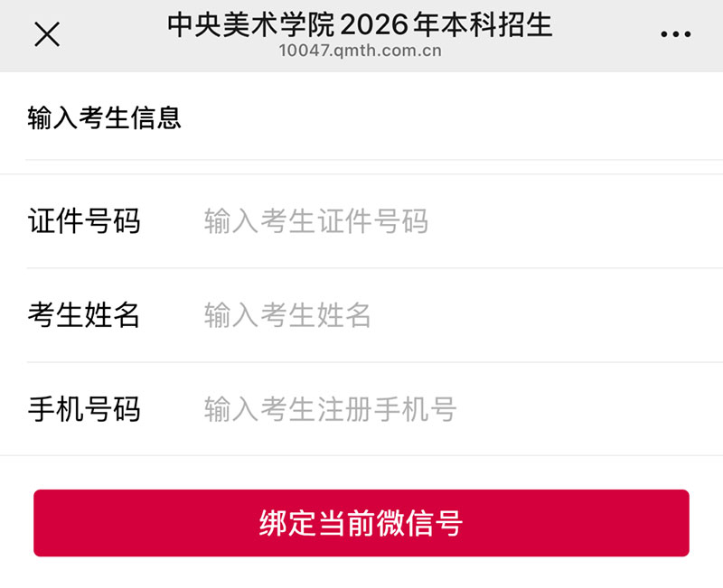723x588 pixels.
Task: Open the three-dot more options menu
Action: click(x=675, y=34)
